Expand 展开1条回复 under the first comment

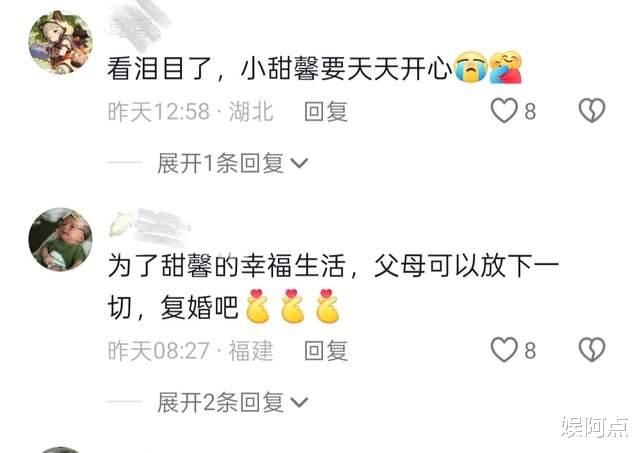pos(220,163)
